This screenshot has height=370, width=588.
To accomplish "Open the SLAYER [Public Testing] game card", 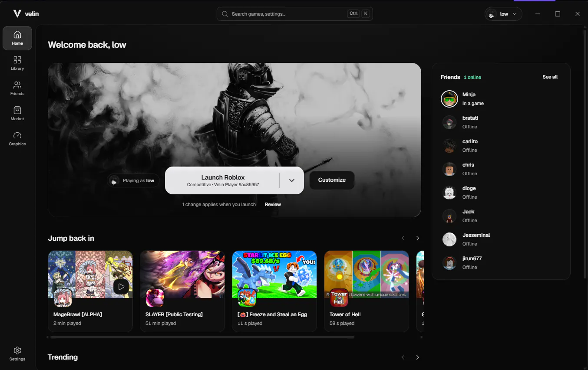I will [x=182, y=291].
